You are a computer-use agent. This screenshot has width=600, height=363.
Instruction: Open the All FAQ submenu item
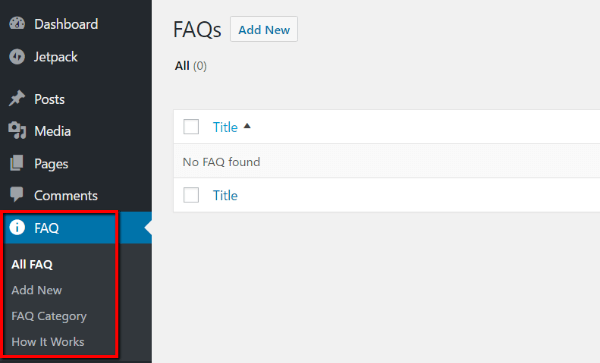pyautogui.click(x=32, y=264)
